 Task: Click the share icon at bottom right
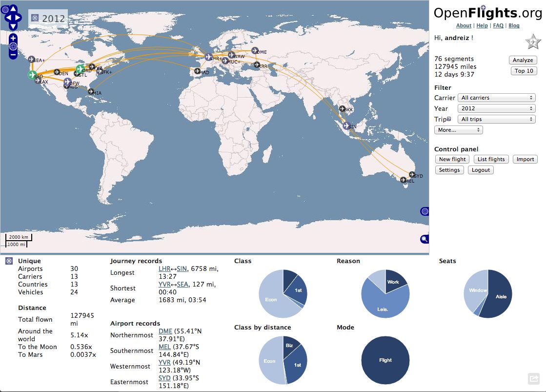533,379
